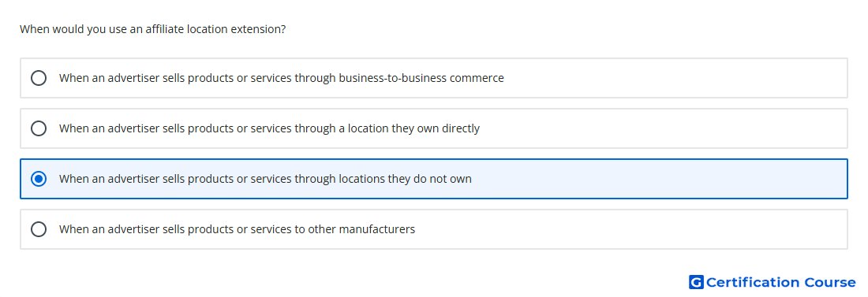Click the word 'affiliate' in the question
Image resolution: width=868 pixels, height=297 pixels.
point(165,29)
